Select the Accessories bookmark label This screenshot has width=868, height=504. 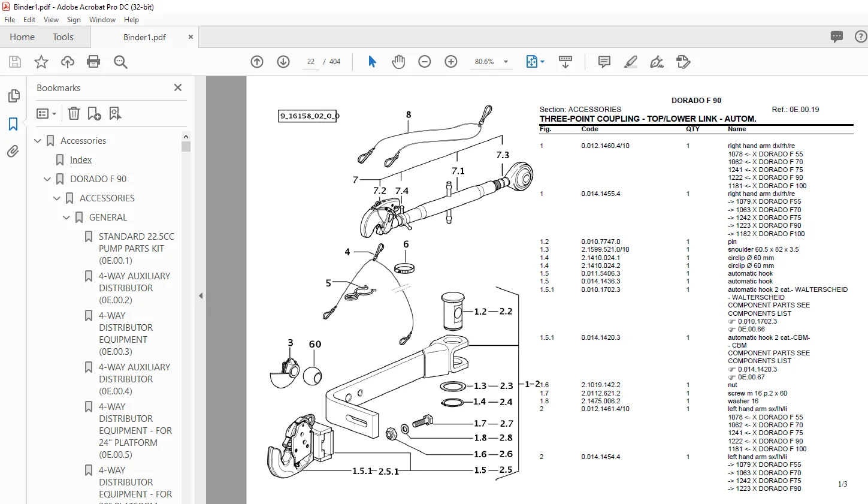[83, 141]
